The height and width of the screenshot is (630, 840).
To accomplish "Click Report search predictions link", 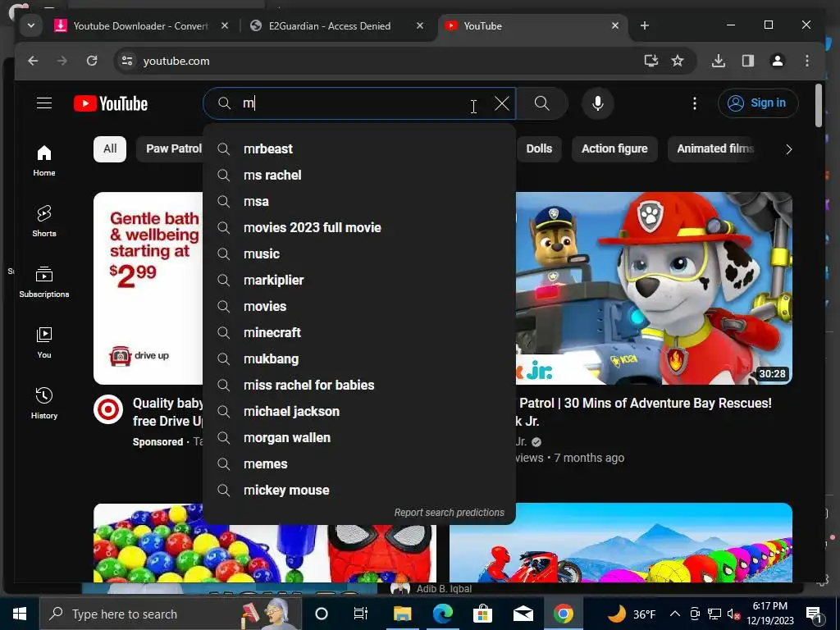I will [449, 513].
